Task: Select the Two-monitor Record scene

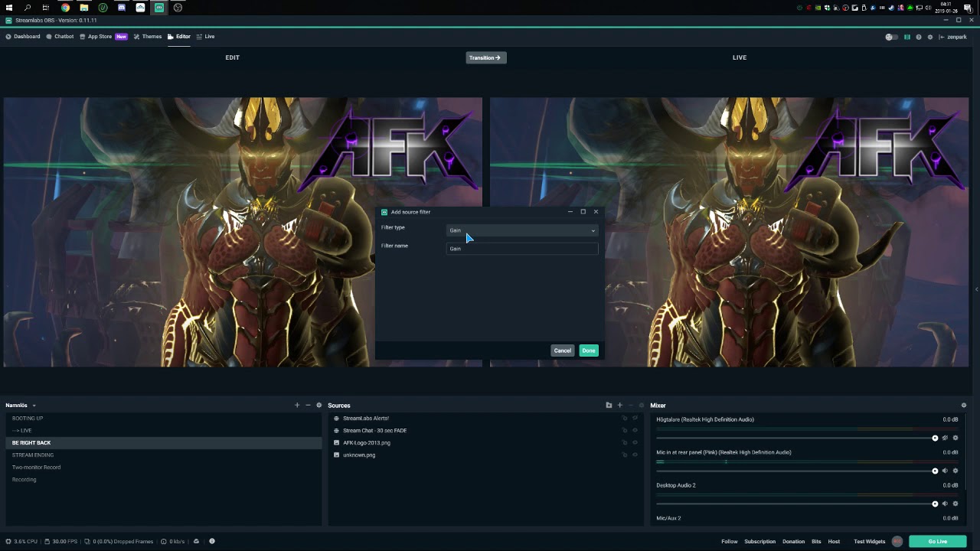Action: point(164,468)
